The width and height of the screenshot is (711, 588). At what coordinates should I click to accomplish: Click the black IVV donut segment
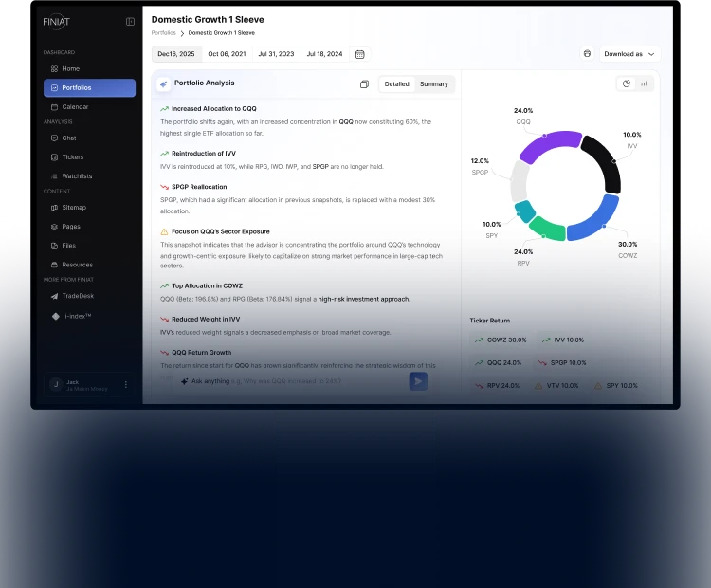[604, 162]
